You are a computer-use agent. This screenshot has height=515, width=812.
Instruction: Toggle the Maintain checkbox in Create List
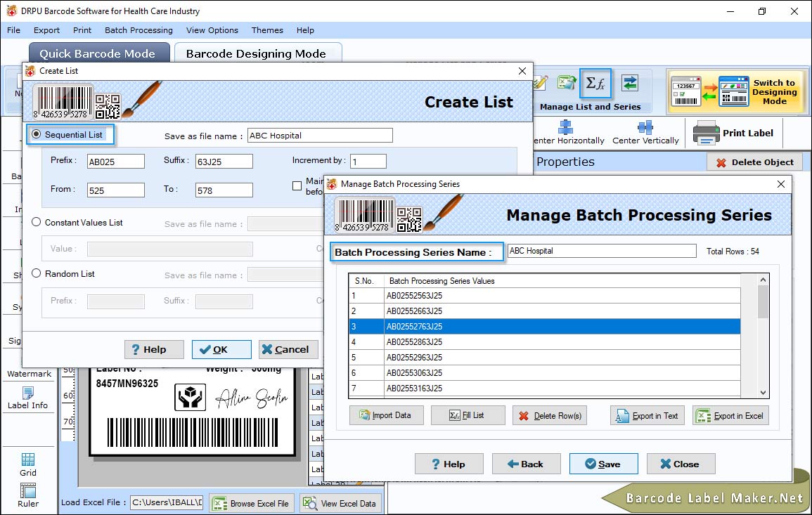pyautogui.click(x=297, y=185)
